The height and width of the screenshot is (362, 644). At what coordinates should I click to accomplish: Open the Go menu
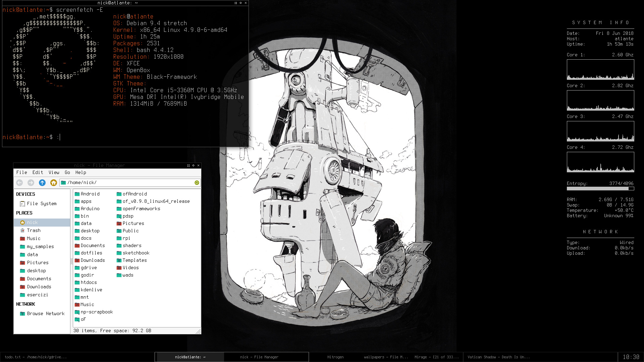[x=67, y=173]
